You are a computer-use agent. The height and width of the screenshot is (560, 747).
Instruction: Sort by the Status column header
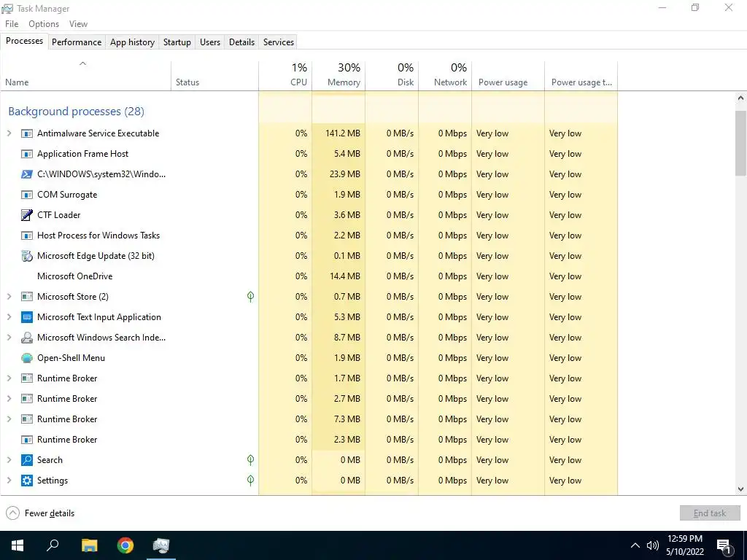click(215, 76)
